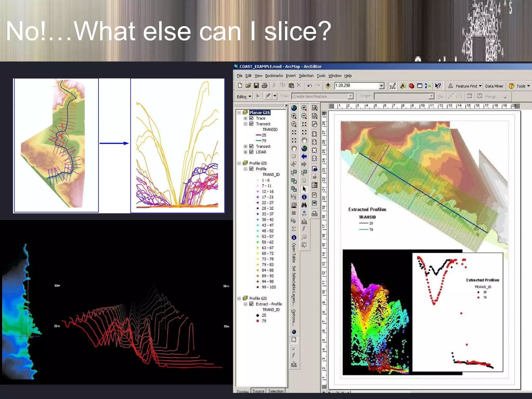532x399 pixels.
Task: Collapse the Planar GIS data frame
Action: (x=239, y=113)
